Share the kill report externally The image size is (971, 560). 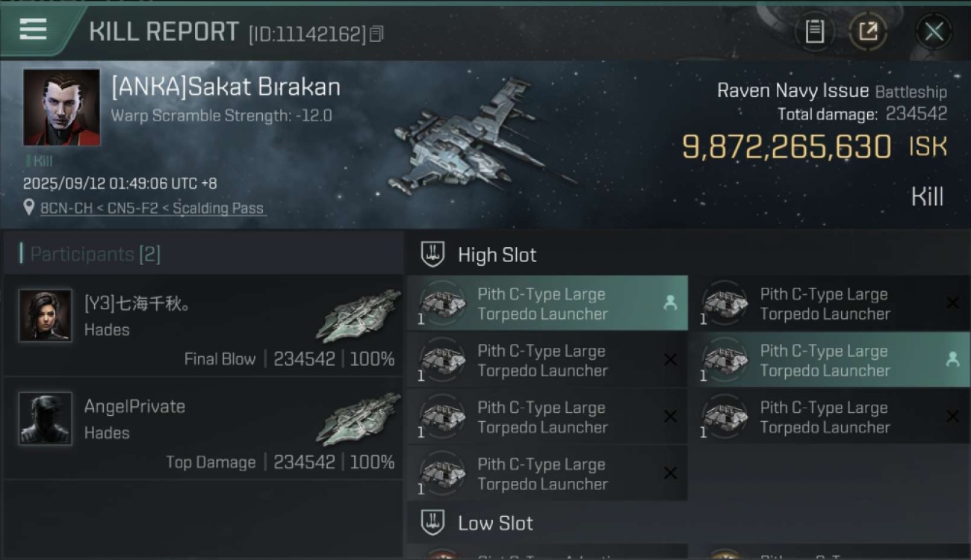pos(868,31)
